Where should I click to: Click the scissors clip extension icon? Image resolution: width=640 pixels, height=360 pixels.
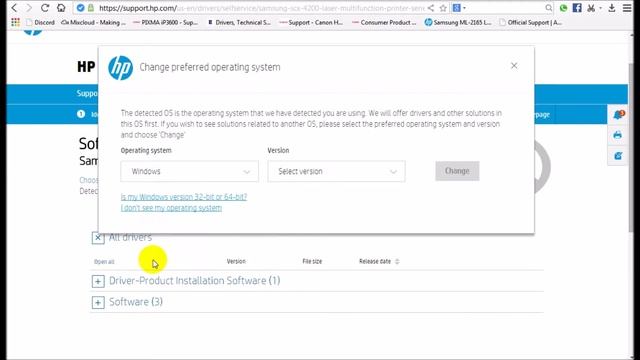pos(591,8)
